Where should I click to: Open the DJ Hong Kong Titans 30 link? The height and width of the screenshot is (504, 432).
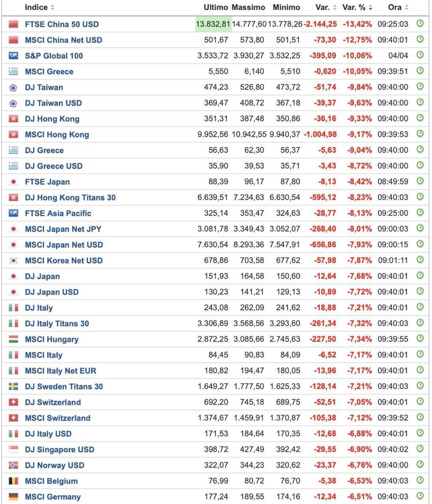click(x=70, y=197)
